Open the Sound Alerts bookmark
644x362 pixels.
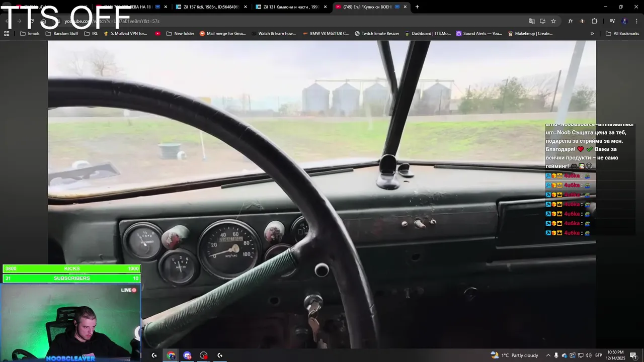[479, 34]
